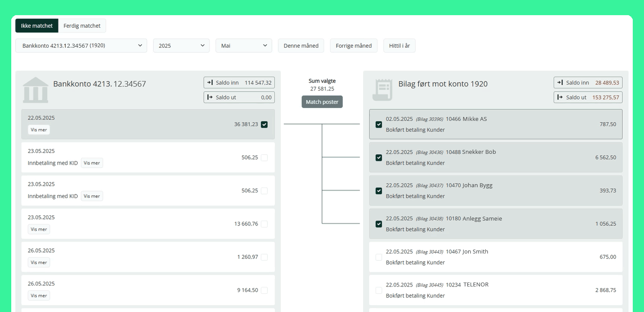This screenshot has height=312, width=644.
Task: Click the bank account Saldo ut arrow icon
Action: pos(210,97)
